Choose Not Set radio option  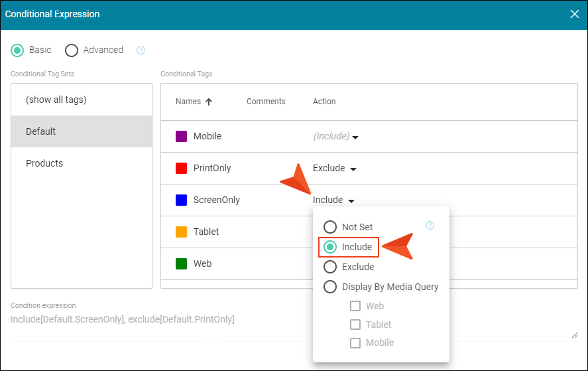(x=330, y=227)
